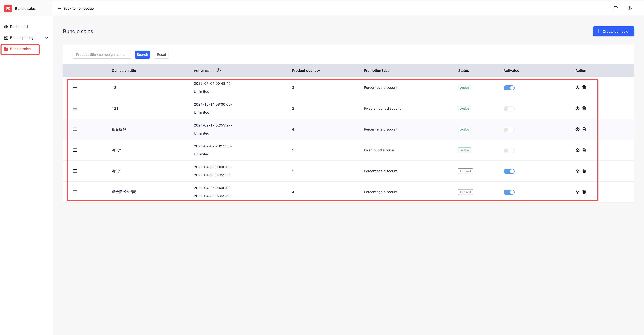Click the Fixed bundle price cell

(x=378, y=150)
